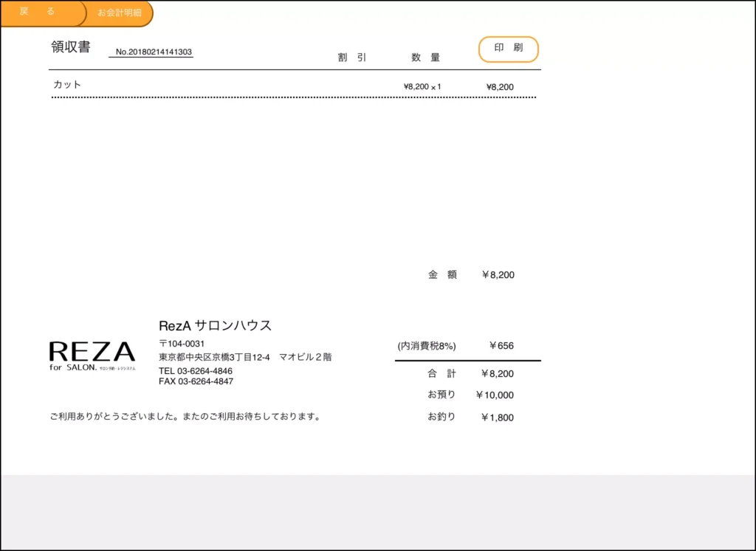Select the カット line item

67,85
